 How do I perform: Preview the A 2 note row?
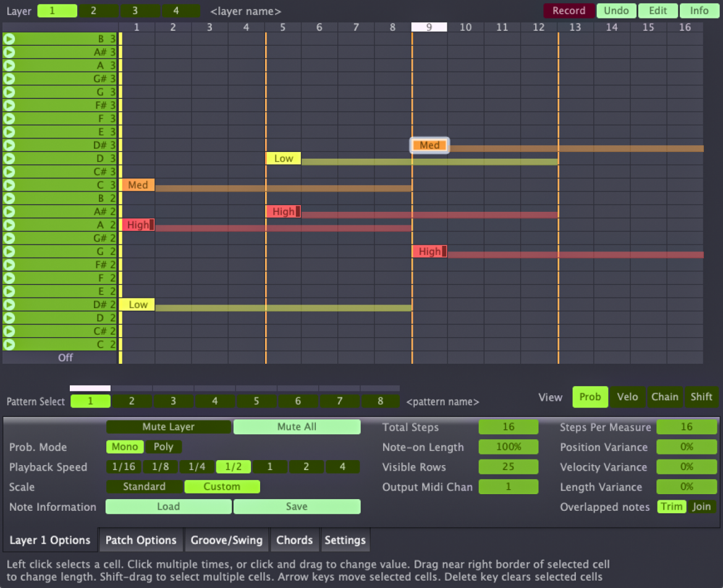click(x=9, y=225)
